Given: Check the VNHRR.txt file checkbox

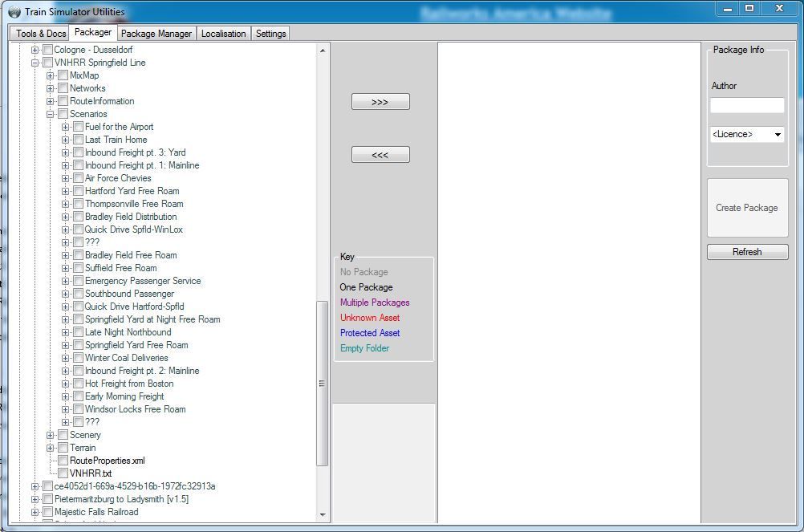Looking at the screenshot, I should point(63,473).
